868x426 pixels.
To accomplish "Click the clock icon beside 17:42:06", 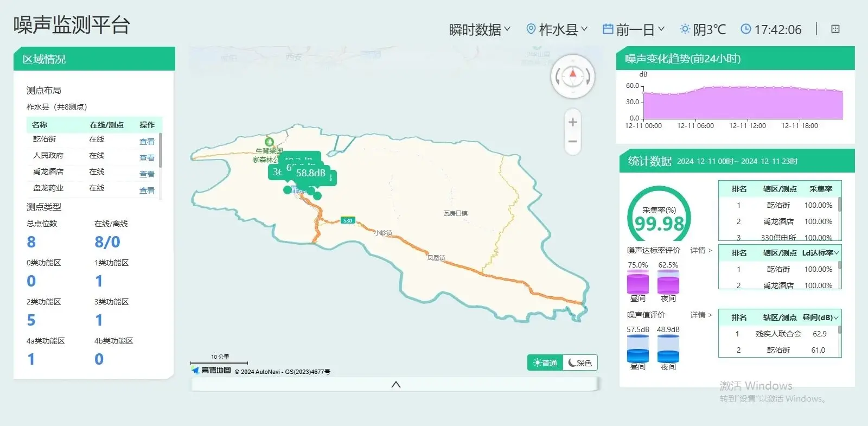I will (746, 29).
